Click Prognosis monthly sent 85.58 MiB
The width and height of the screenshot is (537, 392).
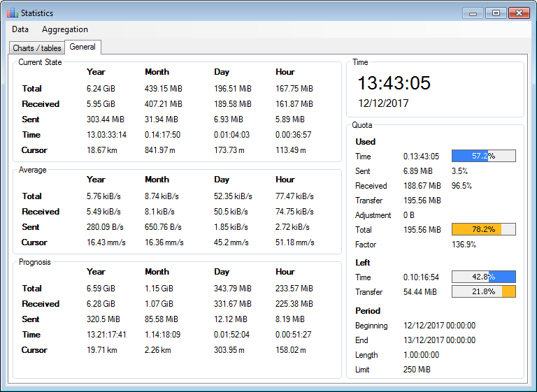pyautogui.click(x=162, y=319)
